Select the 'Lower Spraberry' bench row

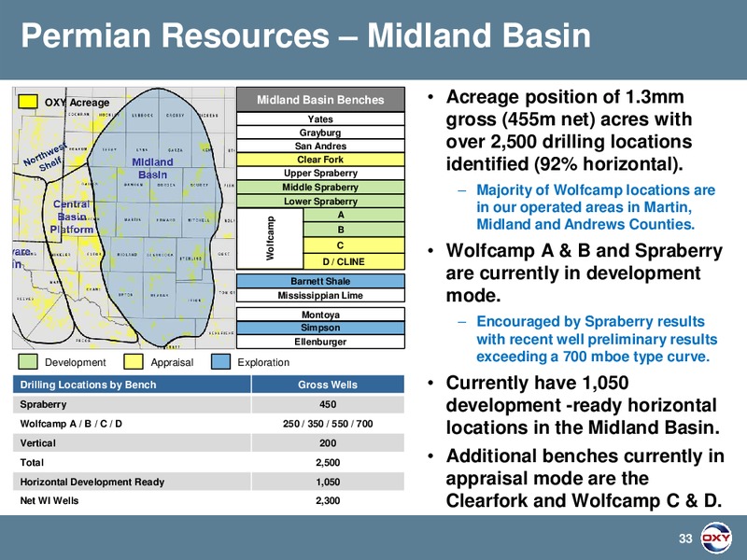pos(320,201)
